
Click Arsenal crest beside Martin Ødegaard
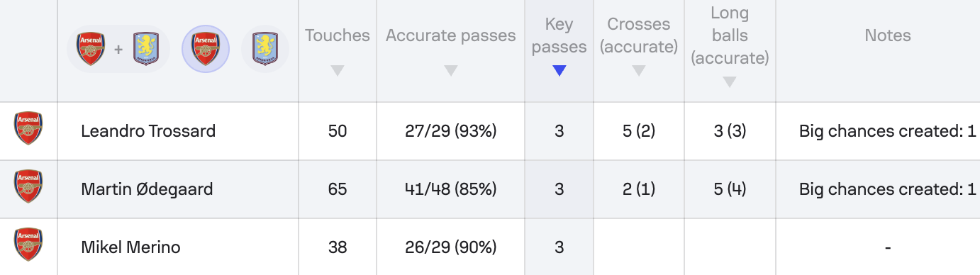[x=28, y=186]
